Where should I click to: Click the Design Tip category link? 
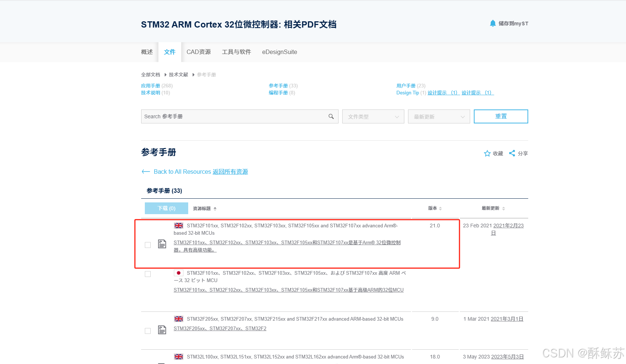click(x=408, y=93)
